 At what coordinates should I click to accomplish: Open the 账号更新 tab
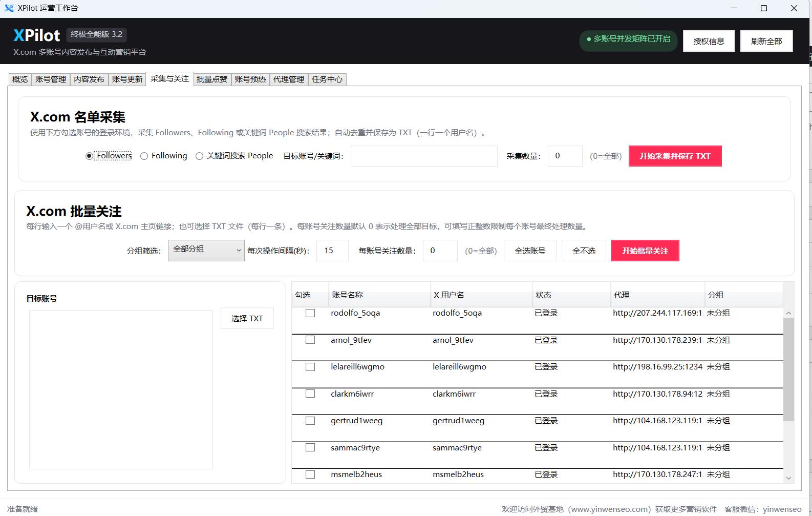click(127, 79)
